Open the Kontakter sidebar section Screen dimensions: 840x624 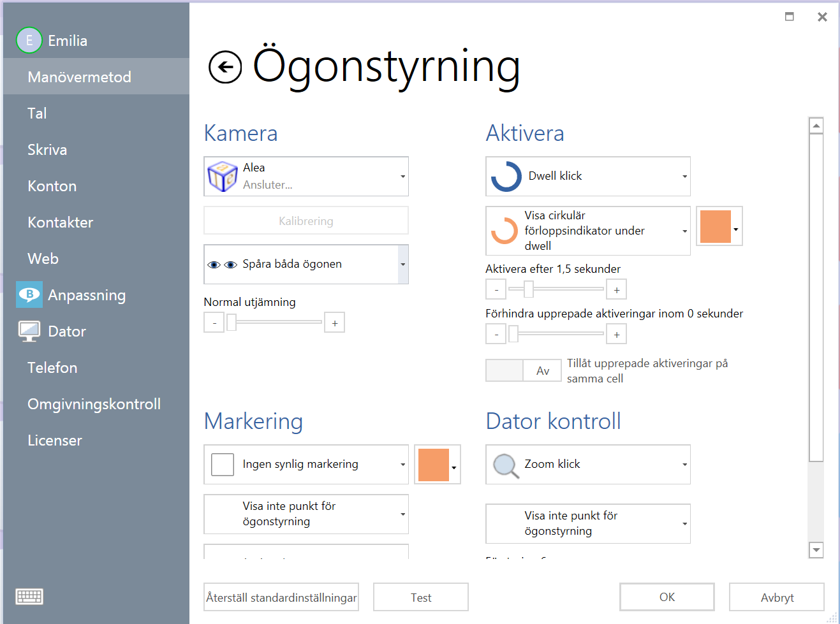point(96,222)
